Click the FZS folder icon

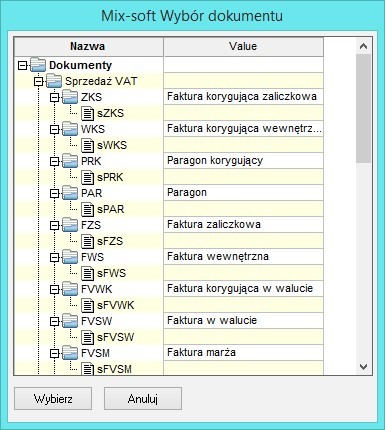click(70, 225)
